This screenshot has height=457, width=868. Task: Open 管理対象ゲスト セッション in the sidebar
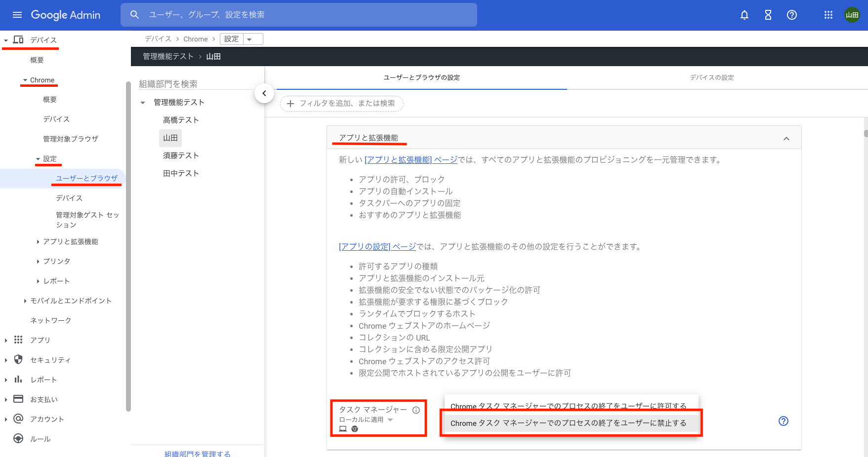click(87, 220)
